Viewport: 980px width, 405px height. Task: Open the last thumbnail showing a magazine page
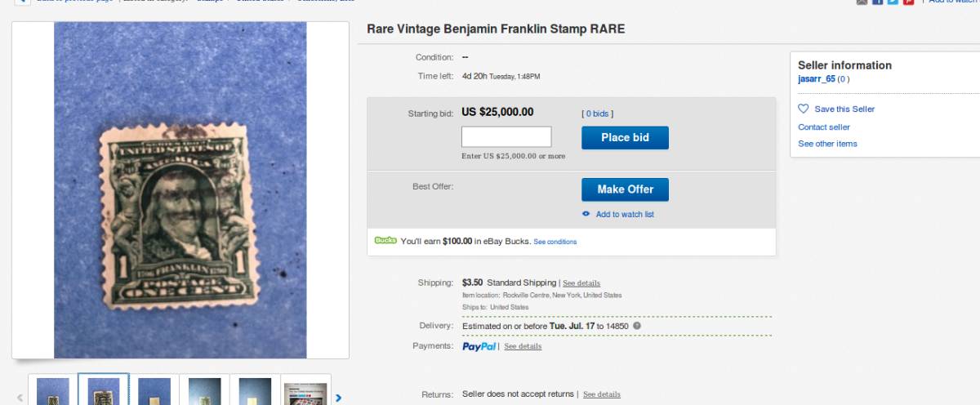click(x=305, y=390)
